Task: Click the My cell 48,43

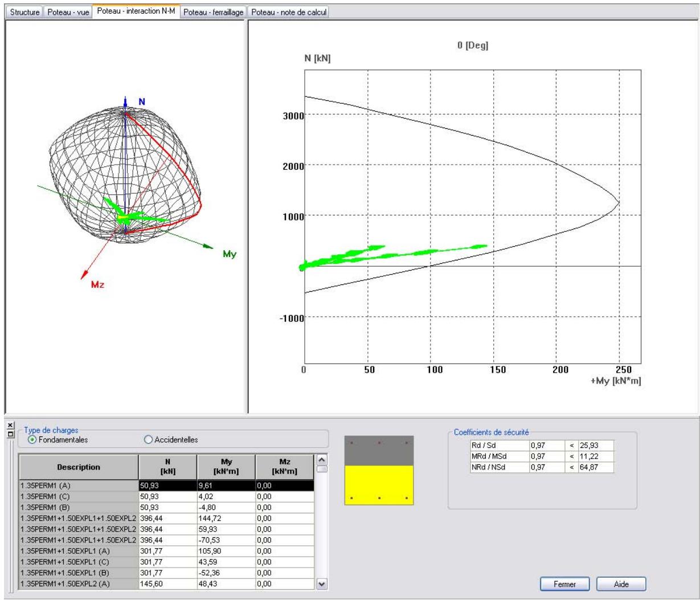Action: (226, 583)
